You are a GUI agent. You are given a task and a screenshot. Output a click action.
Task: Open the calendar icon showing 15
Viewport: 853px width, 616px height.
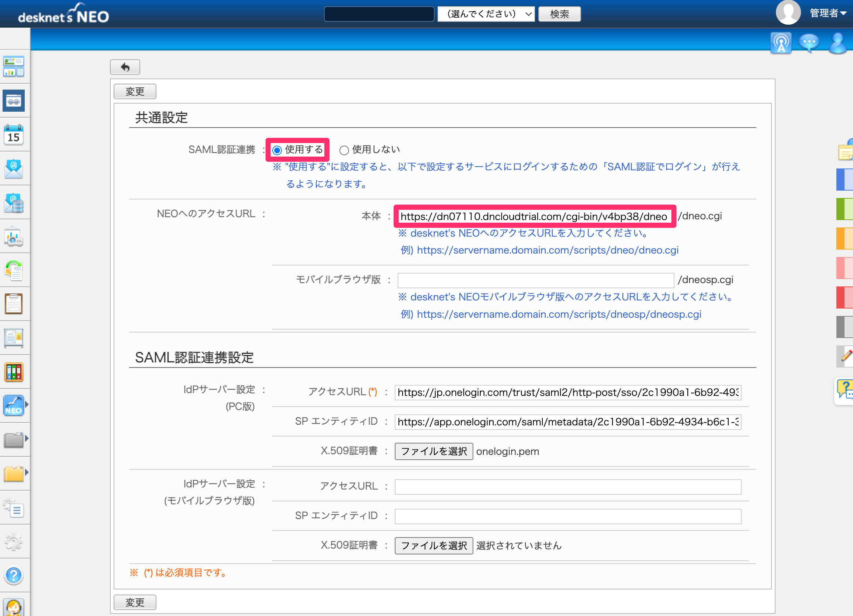(14, 135)
